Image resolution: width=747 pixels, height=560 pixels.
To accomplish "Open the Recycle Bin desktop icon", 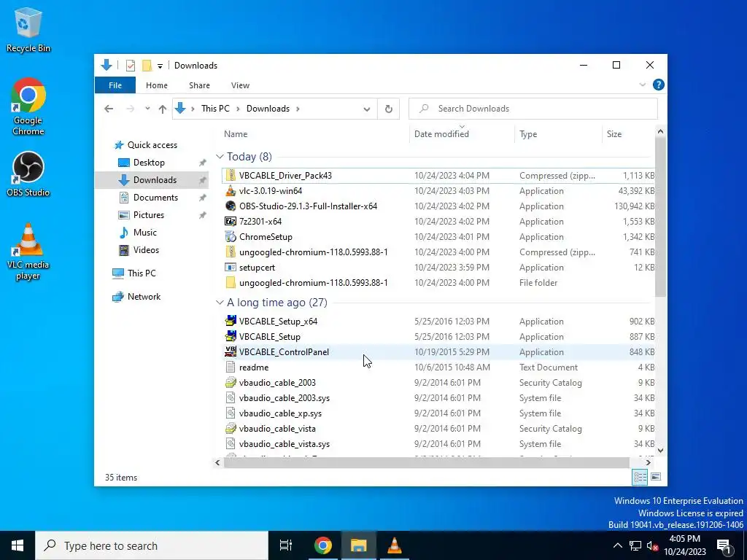I will [x=28, y=30].
